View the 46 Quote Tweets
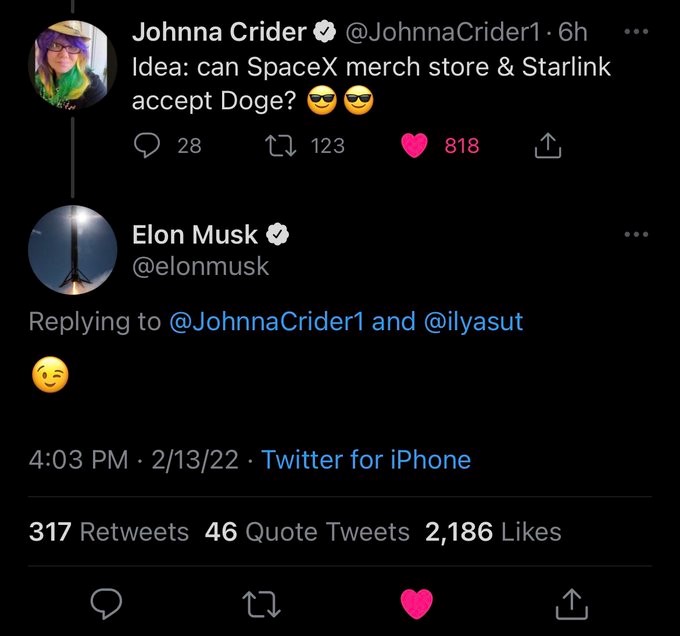Viewport: 680px width, 636px height. tap(307, 531)
